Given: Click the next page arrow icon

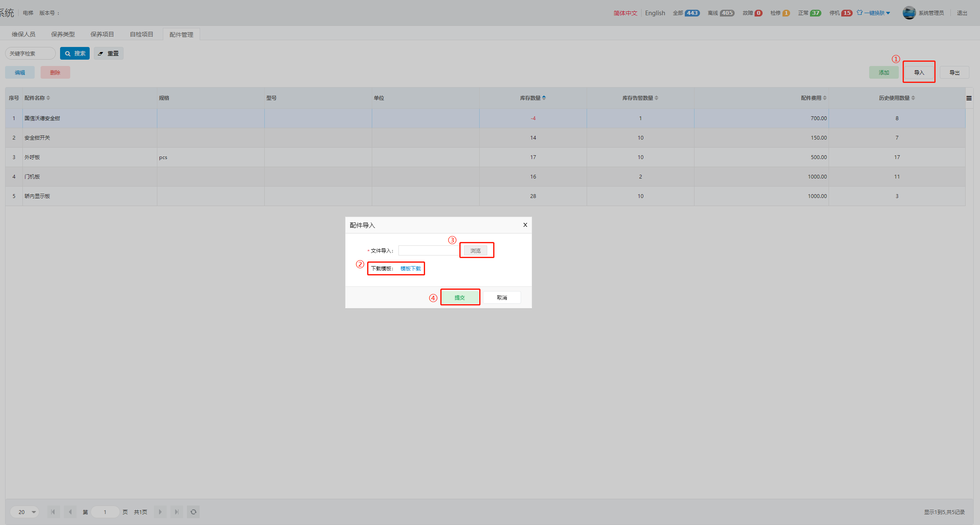Looking at the screenshot, I should tap(160, 512).
